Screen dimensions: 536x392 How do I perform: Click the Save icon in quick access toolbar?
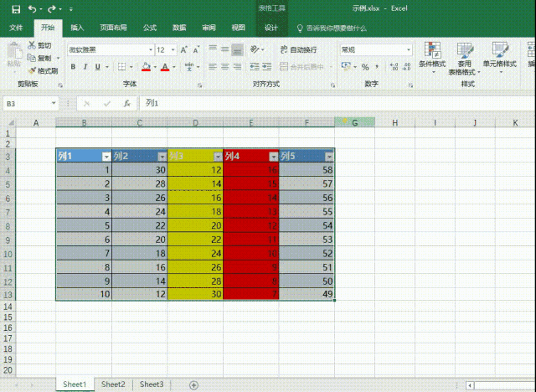pyautogui.click(x=11, y=9)
